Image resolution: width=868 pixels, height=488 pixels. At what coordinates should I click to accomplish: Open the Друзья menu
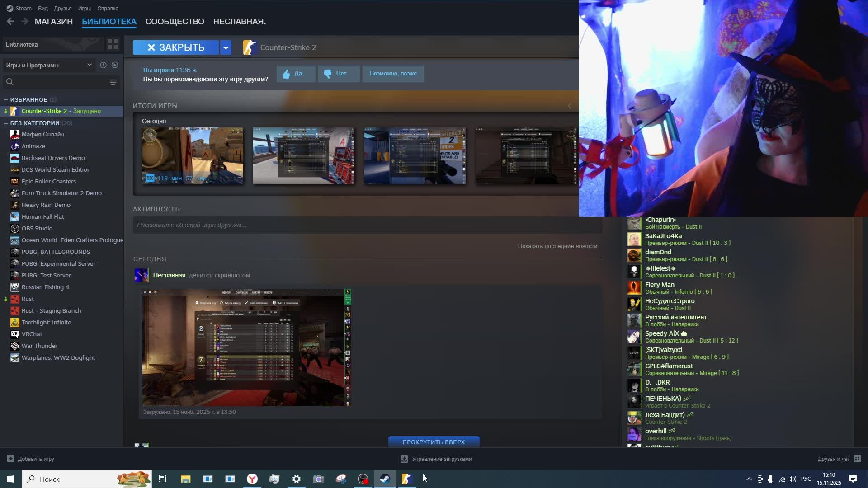(62, 8)
